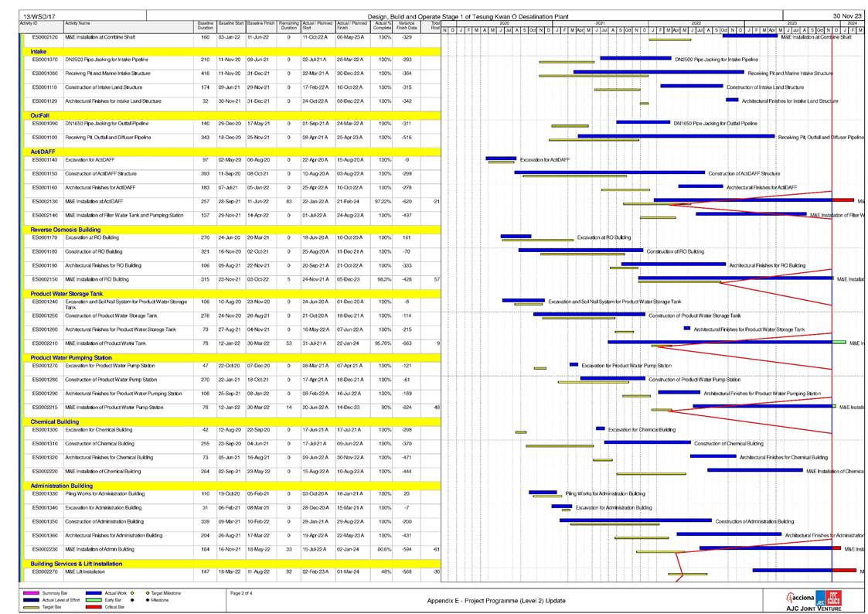Viewport: 868px width, 614px height.
Task: Click the red JEC logo in footer
Action: [x=832, y=596]
